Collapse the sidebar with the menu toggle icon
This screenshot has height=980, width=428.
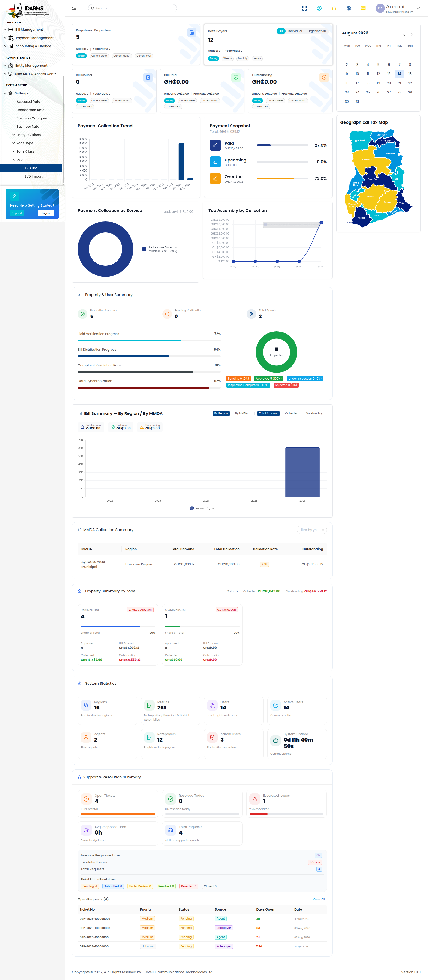[74, 8]
